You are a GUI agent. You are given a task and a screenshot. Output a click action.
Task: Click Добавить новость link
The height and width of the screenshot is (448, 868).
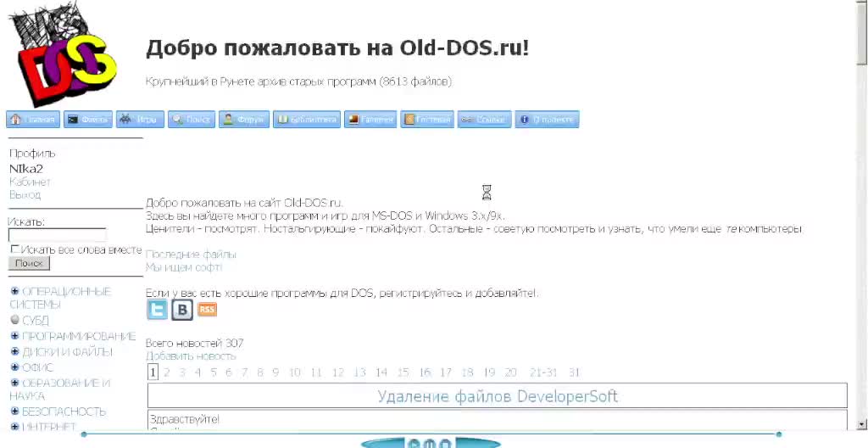191,356
